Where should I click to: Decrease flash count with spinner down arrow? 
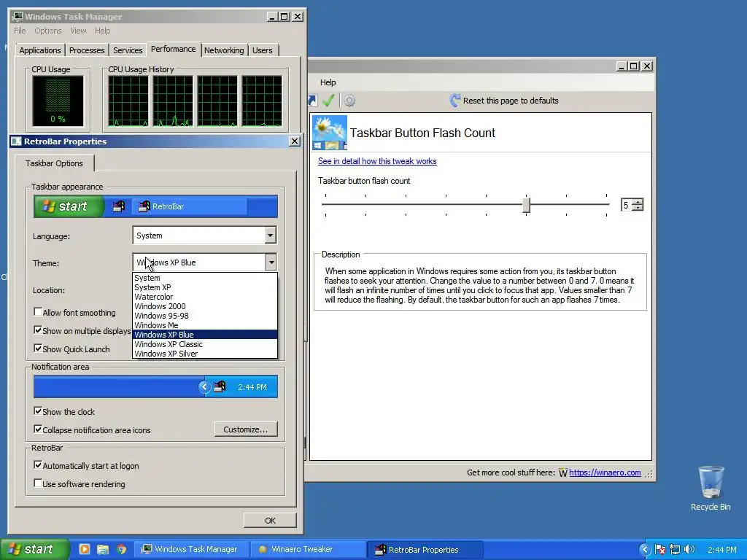[638, 208]
